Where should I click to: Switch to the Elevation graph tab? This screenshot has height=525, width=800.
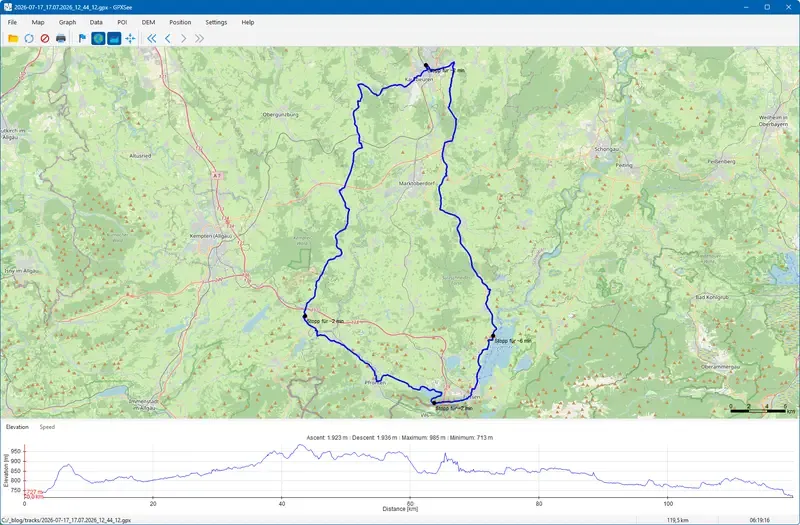point(17,427)
